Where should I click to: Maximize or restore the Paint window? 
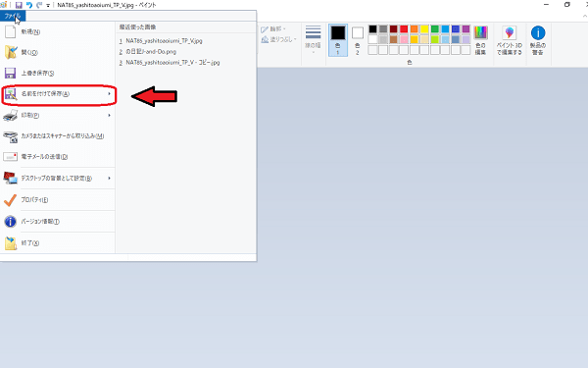567,5
